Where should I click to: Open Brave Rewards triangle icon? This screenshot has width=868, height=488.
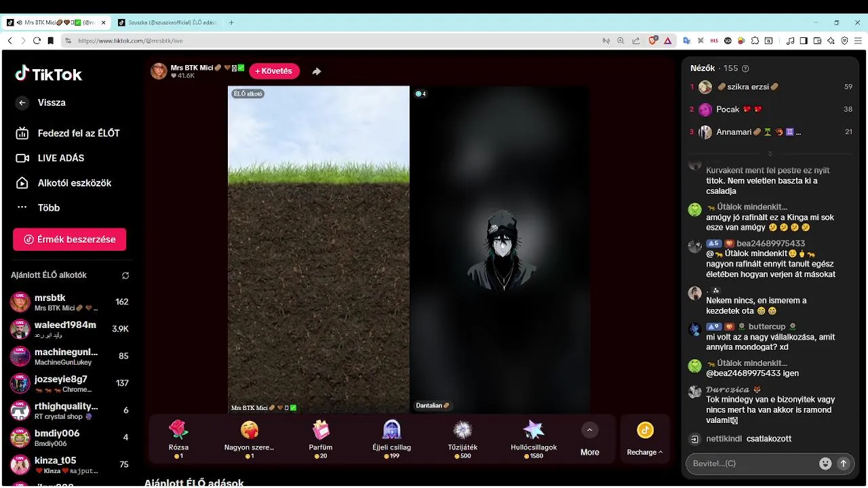point(668,41)
